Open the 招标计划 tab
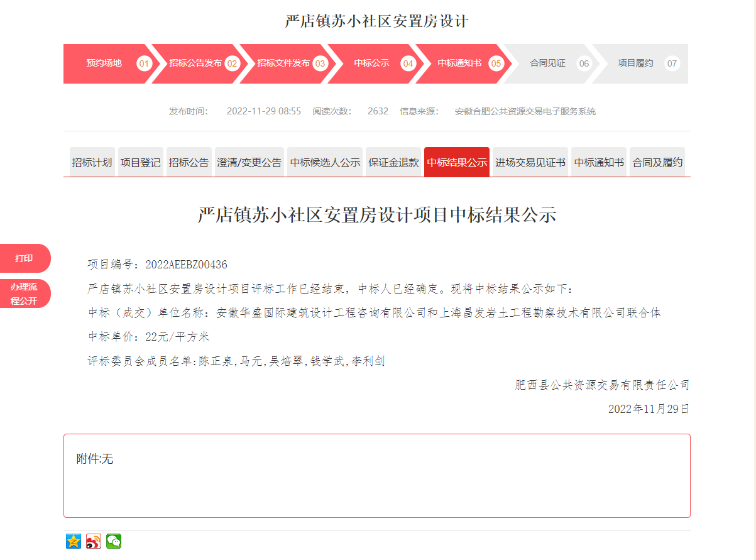The width and height of the screenshot is (756, 560). [92, 162]
